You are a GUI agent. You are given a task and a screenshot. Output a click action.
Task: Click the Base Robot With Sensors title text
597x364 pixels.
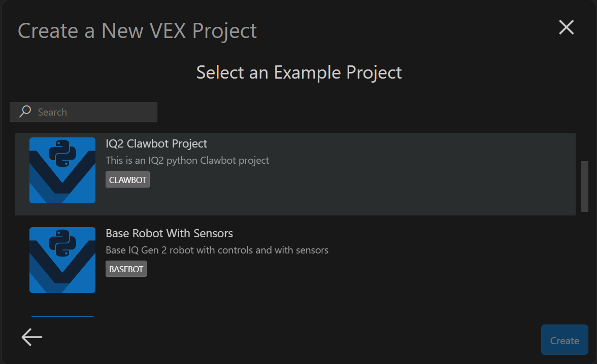coord(169,233)
